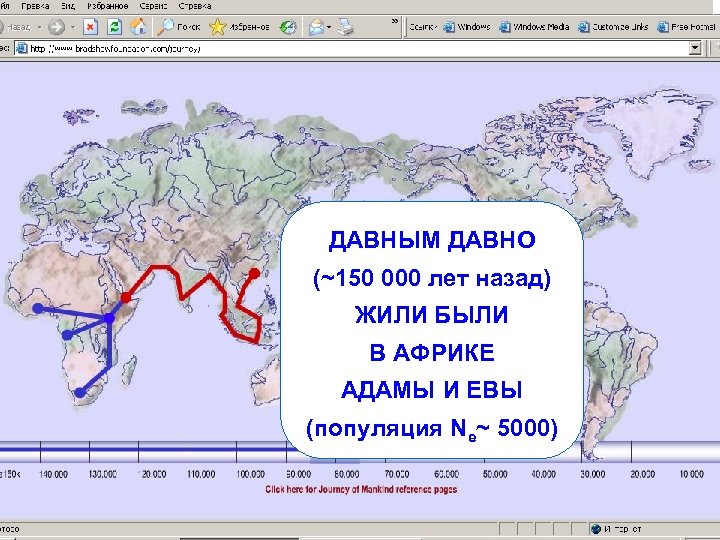
Task: Open the Правка menu
Action: click(x=35, y=6)
